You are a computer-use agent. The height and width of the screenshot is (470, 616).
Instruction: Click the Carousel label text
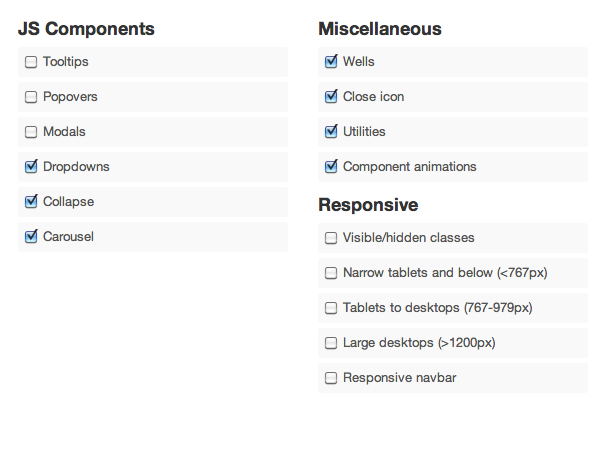tap(68, 237)
